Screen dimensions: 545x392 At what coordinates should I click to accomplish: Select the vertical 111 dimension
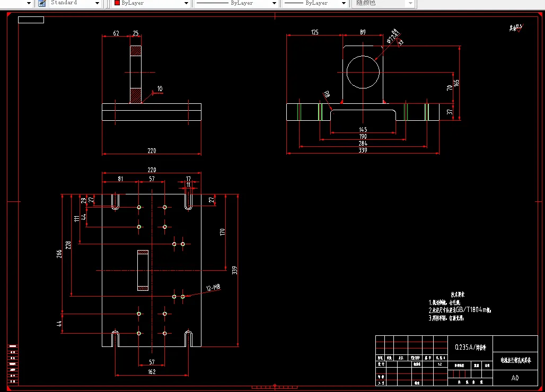pyautogui.click(x=76, y=219)
